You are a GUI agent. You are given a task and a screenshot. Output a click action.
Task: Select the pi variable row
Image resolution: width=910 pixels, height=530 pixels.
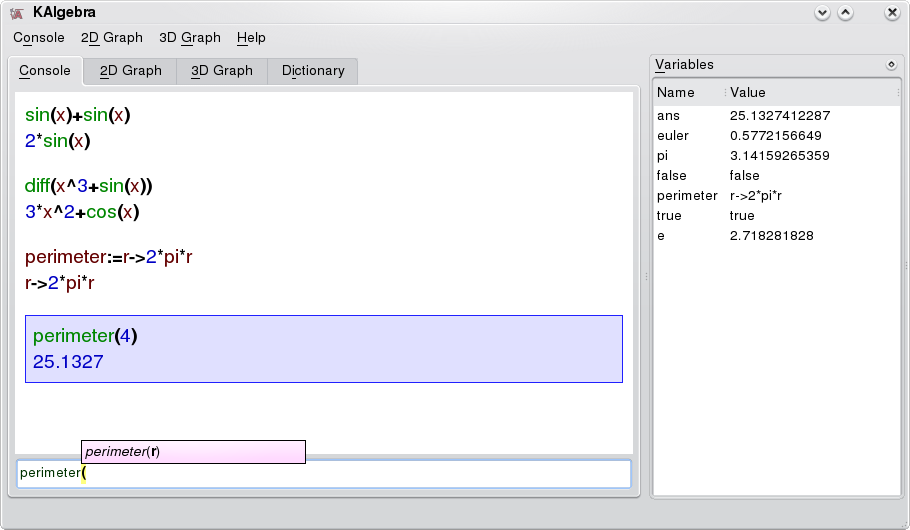coord(777,156)
